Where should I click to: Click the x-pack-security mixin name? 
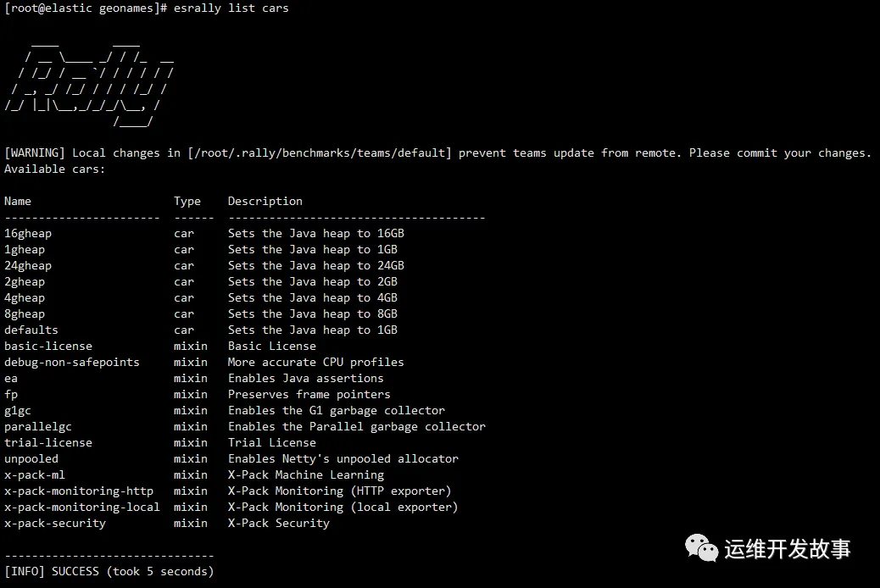pos(55,523)
